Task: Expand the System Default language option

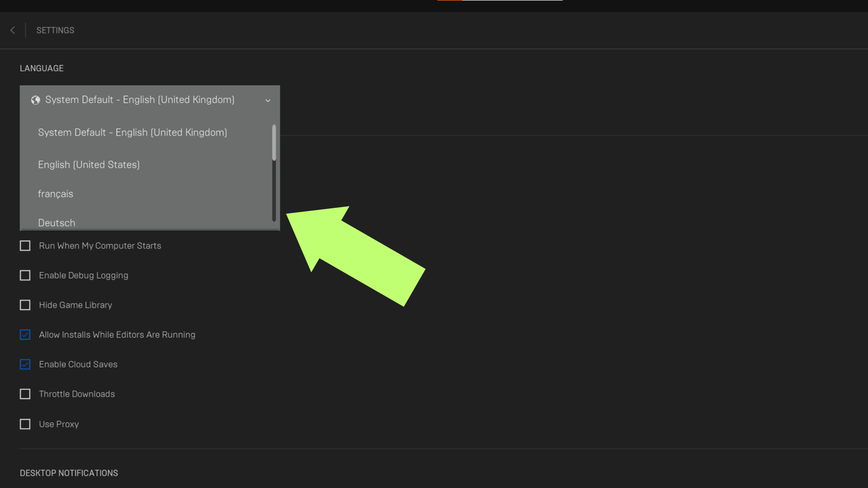Action: tap(268, 99)
